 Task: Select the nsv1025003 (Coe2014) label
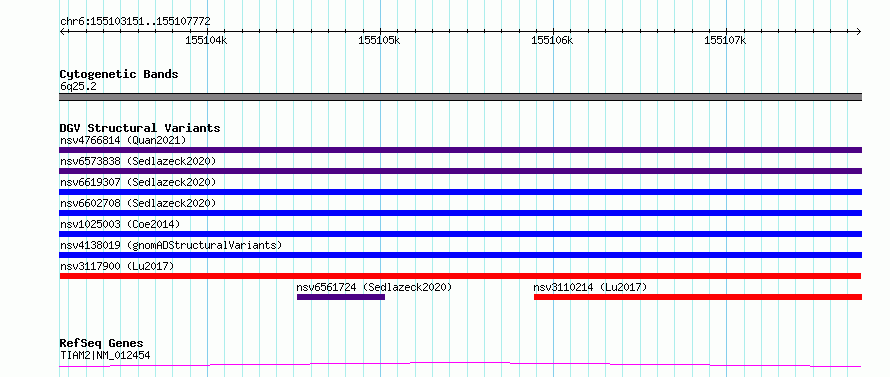tap(120, 224)
